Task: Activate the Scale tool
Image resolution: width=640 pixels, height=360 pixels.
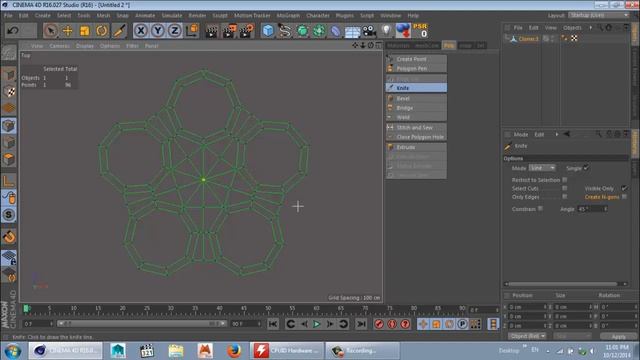Action: (x=84, y=31)
